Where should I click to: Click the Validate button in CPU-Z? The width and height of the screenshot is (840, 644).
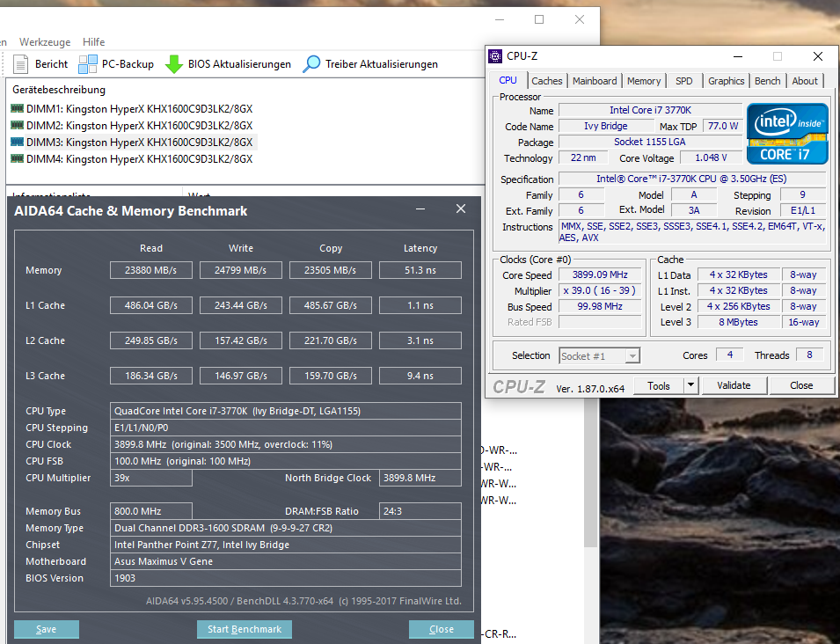tap(734, 385)
